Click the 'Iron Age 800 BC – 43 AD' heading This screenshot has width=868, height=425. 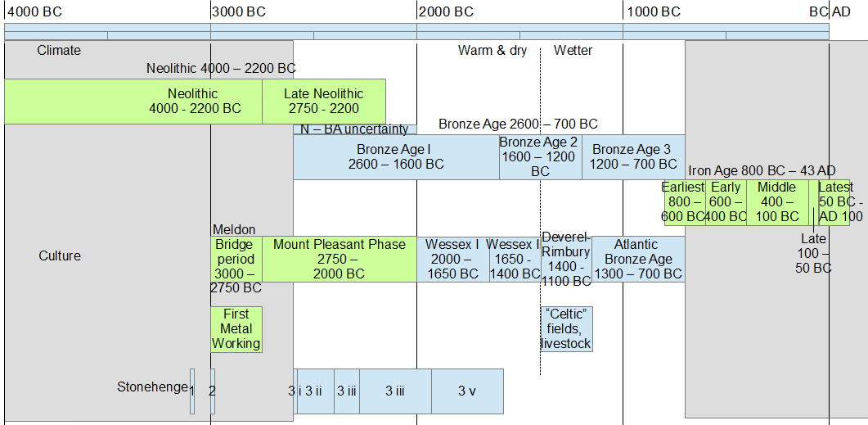(x=762, y=170)
